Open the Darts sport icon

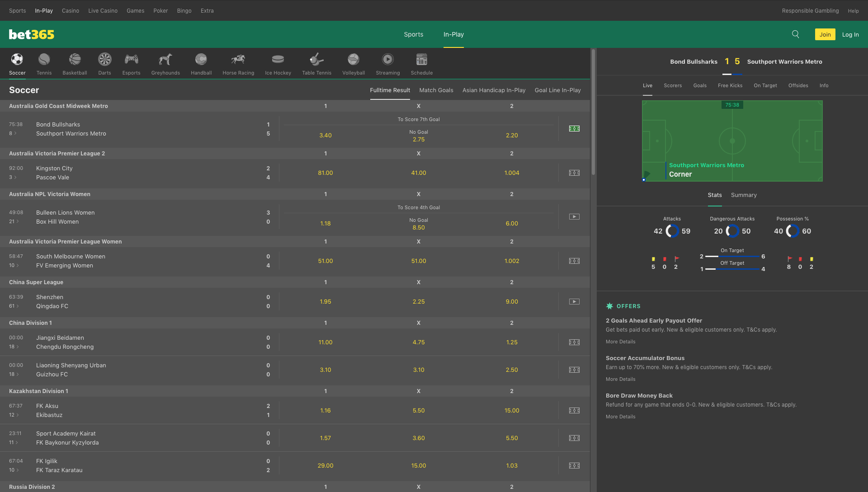[x=104, y=60]
